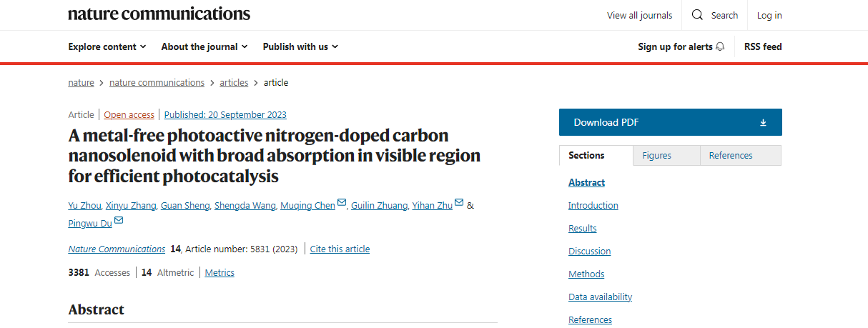868x328 pixels.
Task: Open the RSS feed link
Action: (763, 46)
